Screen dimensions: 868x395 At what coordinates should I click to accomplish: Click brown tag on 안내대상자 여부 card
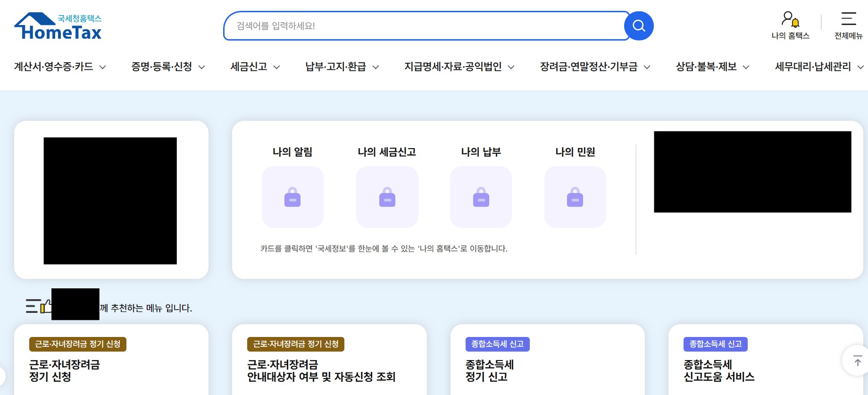click(296, 344)
